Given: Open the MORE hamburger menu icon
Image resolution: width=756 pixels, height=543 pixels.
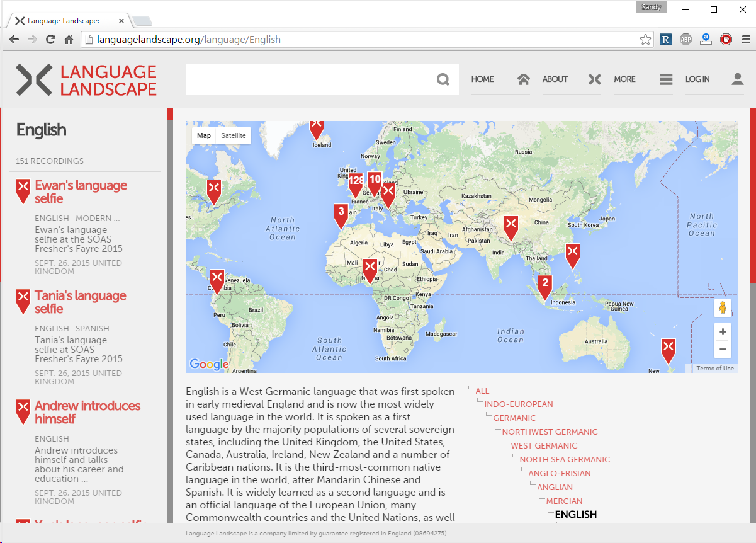Looking at the screenshot, I should (666, 79).
